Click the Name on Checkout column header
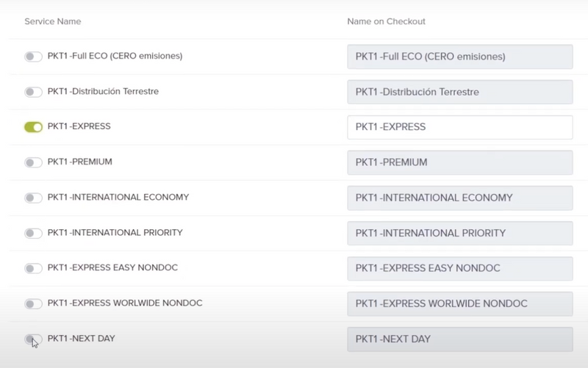The height and width of the screenshot is (368, 588). (x=386, y=21)
